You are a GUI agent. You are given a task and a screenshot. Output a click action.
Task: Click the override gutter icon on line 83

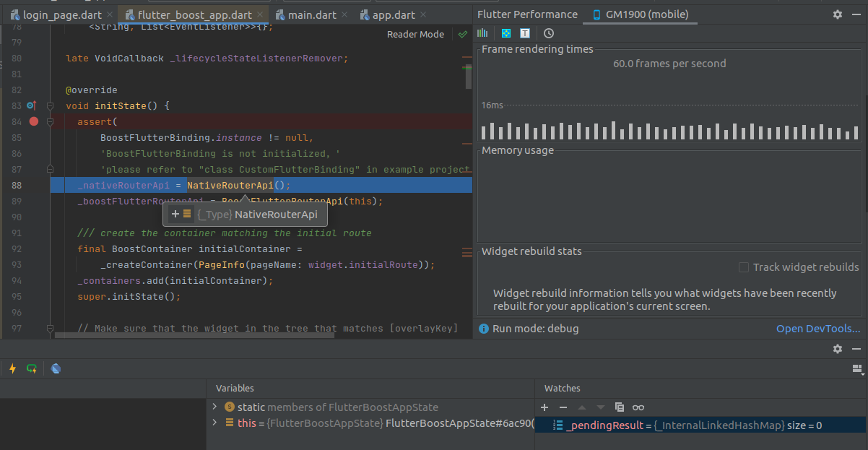click(31, 105)
